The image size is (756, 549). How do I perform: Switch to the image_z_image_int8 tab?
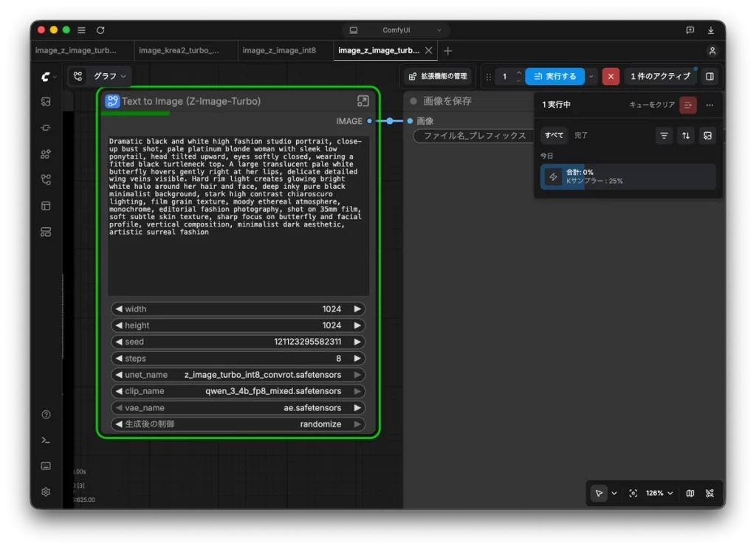[x=279, y=50]
